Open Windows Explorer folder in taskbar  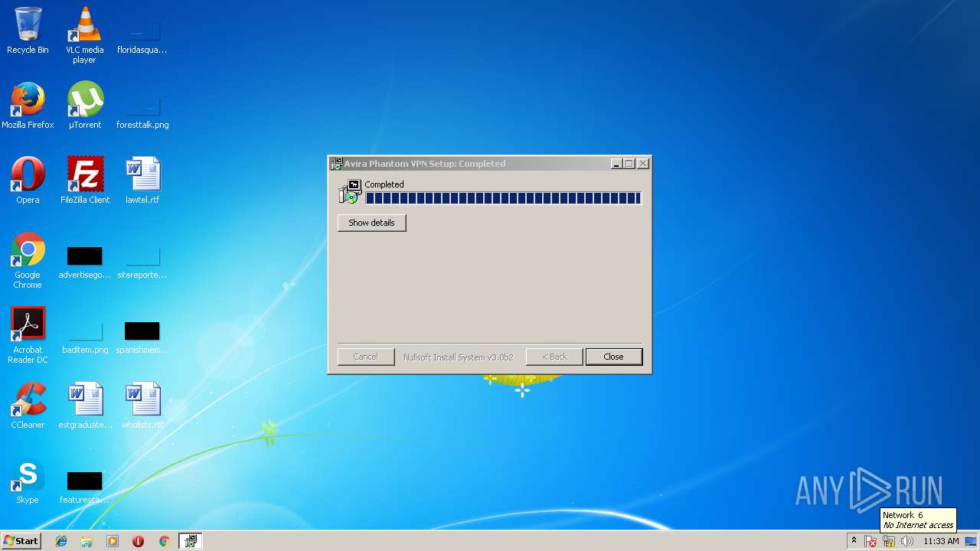point(87,541)
